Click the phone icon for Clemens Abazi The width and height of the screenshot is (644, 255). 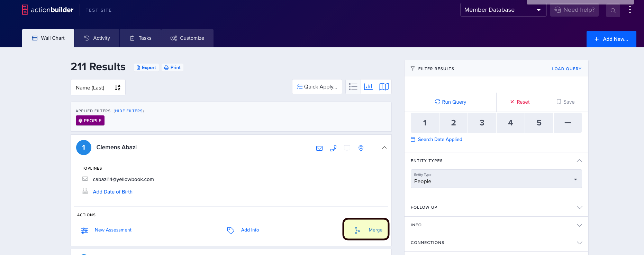[333, 148]
